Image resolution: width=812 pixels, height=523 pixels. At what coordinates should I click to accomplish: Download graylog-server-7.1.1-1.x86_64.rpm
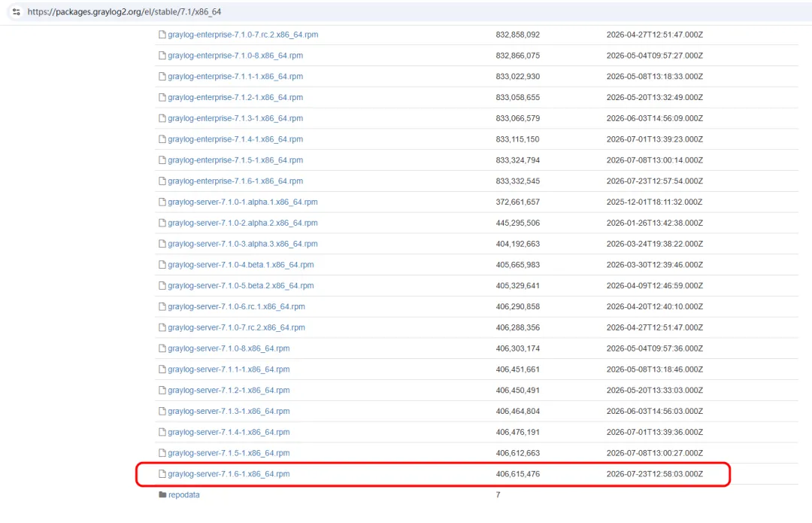(229, 369)
